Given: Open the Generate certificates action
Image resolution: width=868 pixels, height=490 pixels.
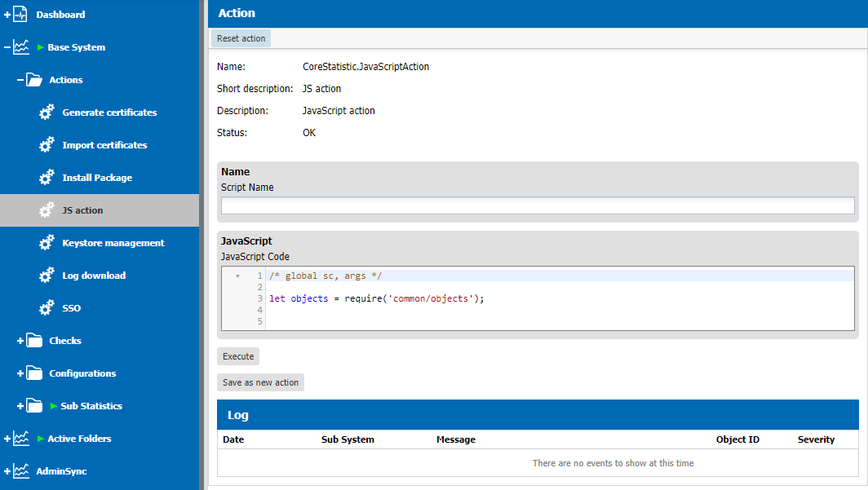Looking at the screenshot, I should pyautogui.click(x=109, y=113).
